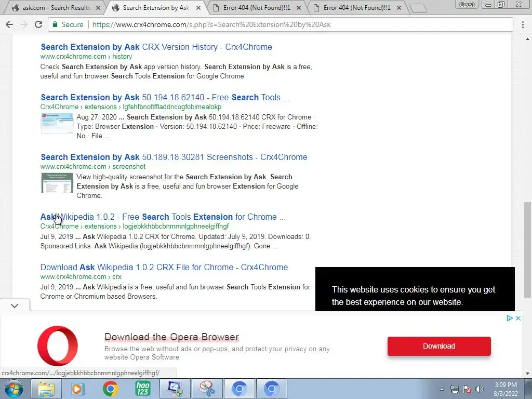Close the Opera ad banner
This screenshot has height=399, width=532.
[x=518, y=318]
